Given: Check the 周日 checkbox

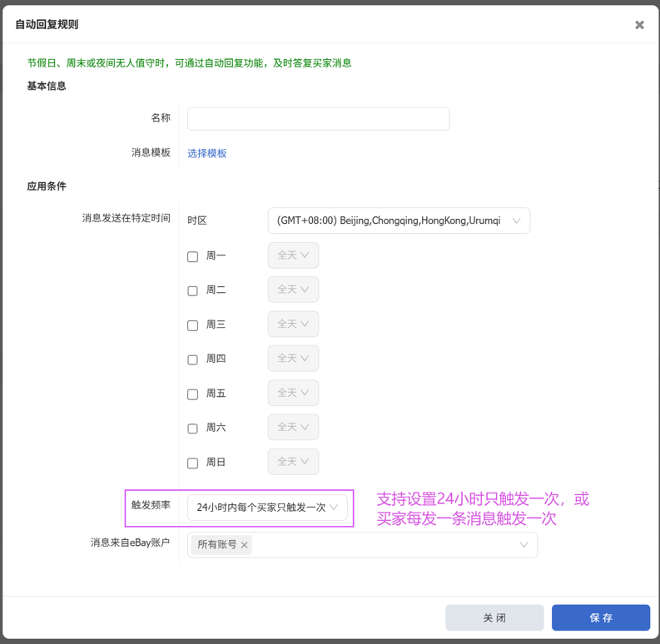Looking at the screenshot, I should 192,463.
